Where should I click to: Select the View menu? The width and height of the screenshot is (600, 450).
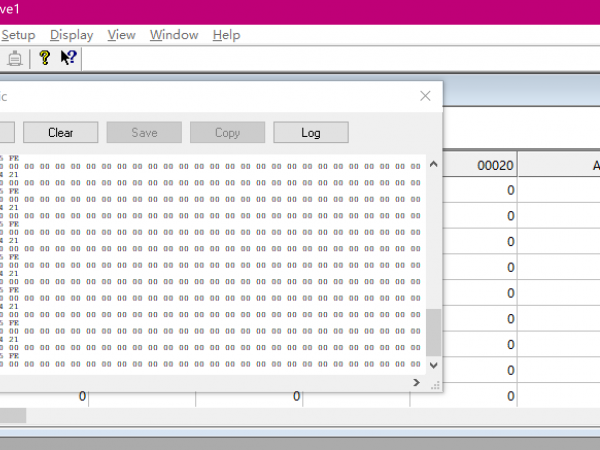tap(121, 35)
